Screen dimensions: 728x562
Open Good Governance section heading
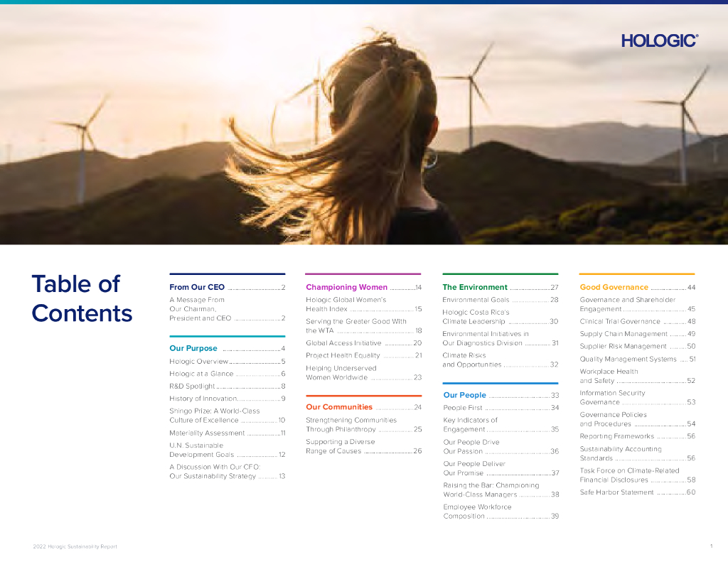638,287
